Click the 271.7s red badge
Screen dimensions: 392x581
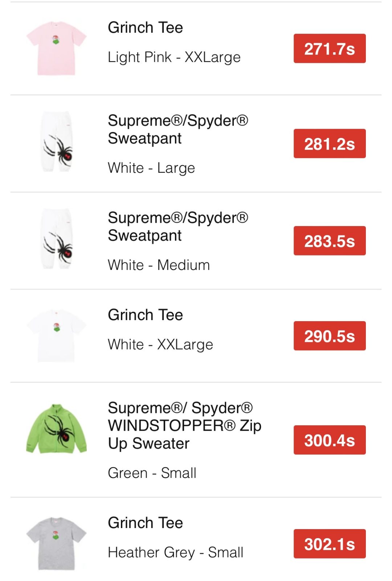click(329, 49)
